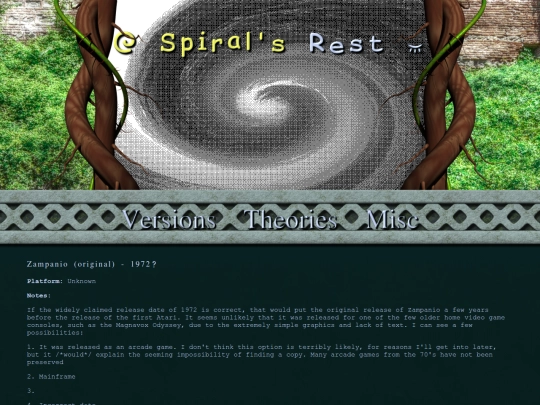Open the Theories navigation link
This screenshot has width=540, height=405.
290,219
